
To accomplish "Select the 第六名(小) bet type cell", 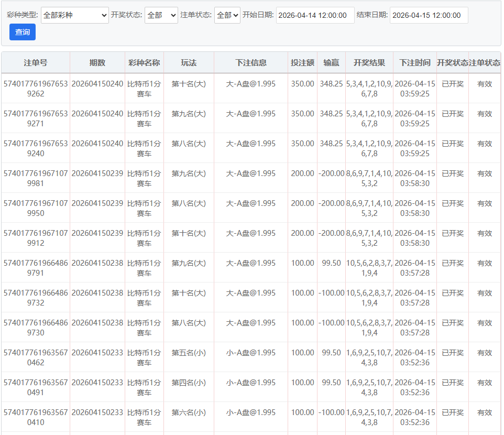I will (189, 412).
